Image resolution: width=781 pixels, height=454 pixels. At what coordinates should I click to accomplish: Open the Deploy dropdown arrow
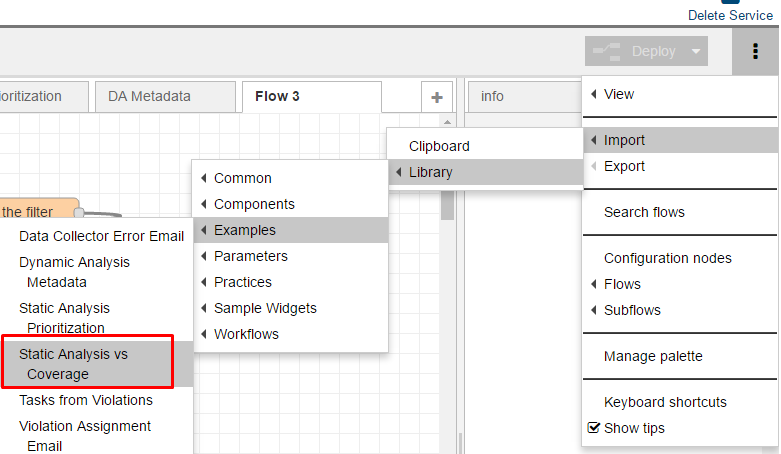coord(696,51)
